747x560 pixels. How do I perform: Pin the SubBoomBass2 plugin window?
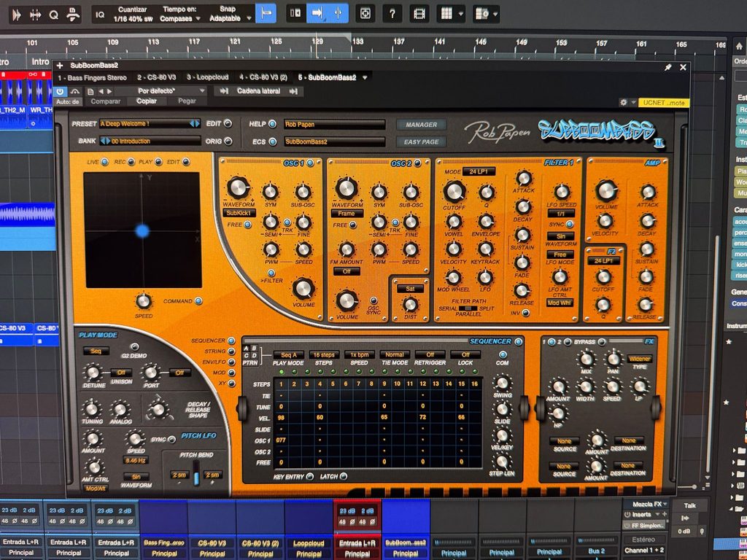[668, 68]
